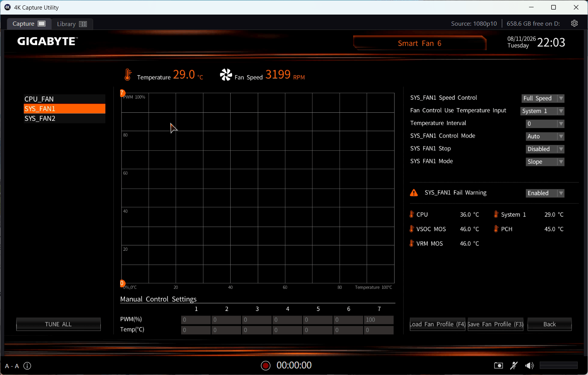Open the SYS FAN1 Mode dropdown
The width and height of the screenshot is (588, 375).
(545, 162)
